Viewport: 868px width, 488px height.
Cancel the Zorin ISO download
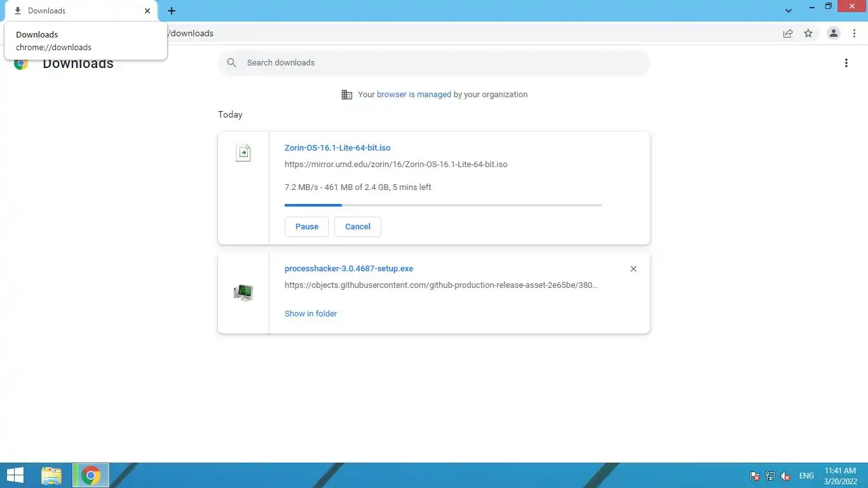(x=357, y=226)
